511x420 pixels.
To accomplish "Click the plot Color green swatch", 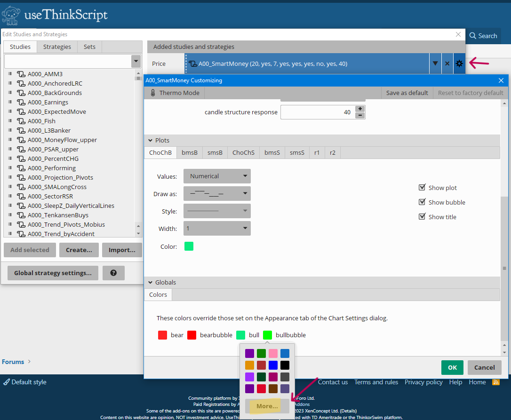I will point(189,246).
